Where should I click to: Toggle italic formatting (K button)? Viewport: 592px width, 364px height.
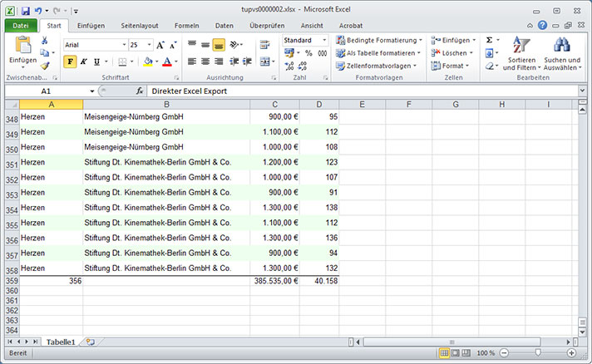[x=83, y=61]
